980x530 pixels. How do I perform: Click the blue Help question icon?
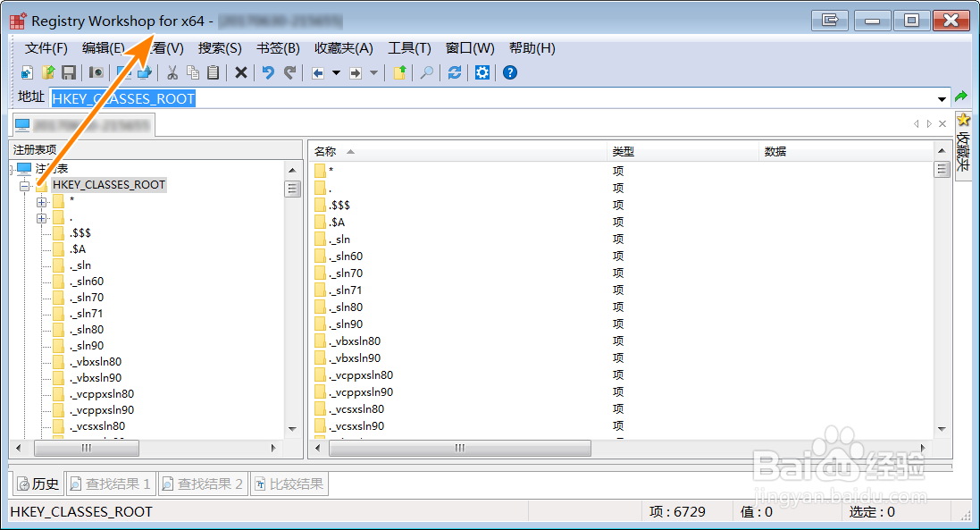tap(510, 72)
